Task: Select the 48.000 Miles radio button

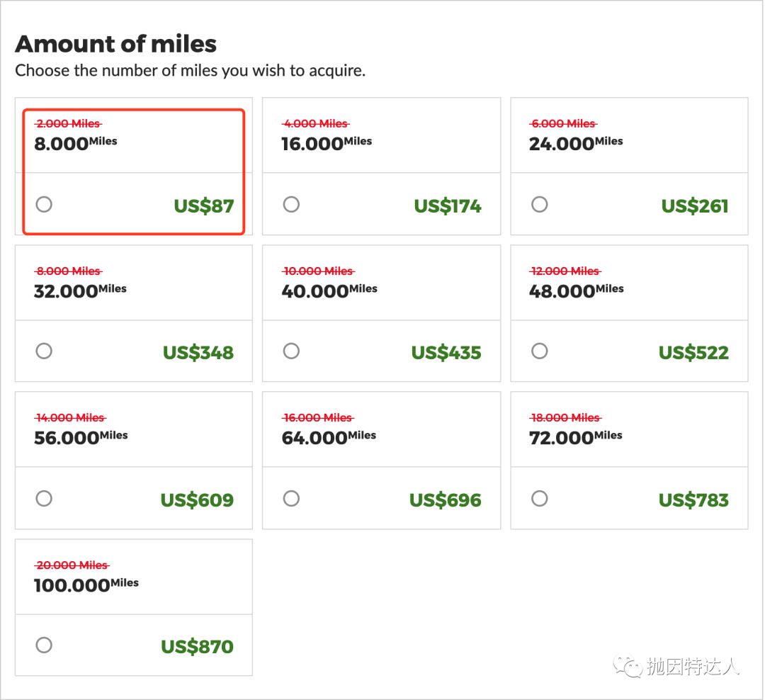Action: [539, 351]
